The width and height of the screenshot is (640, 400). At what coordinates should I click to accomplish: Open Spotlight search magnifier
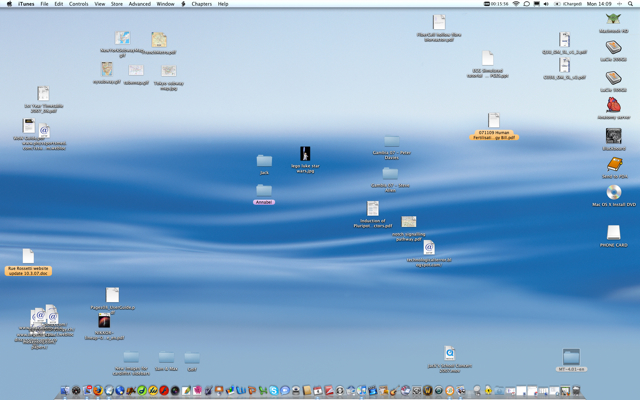(x=631, y=4)
